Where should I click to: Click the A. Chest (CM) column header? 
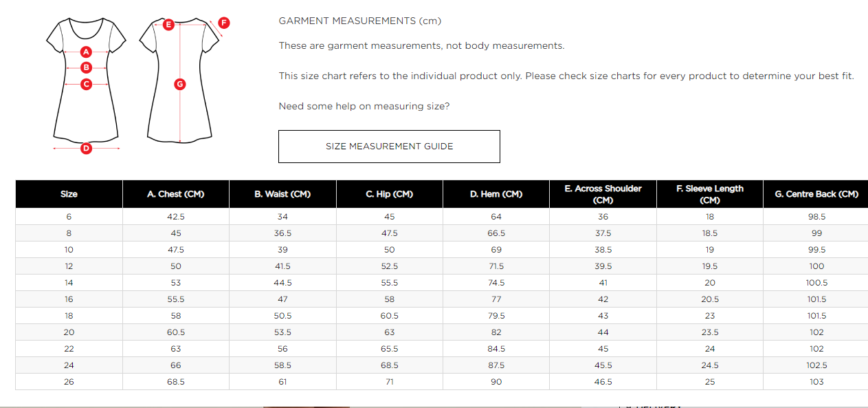(176, 194)
